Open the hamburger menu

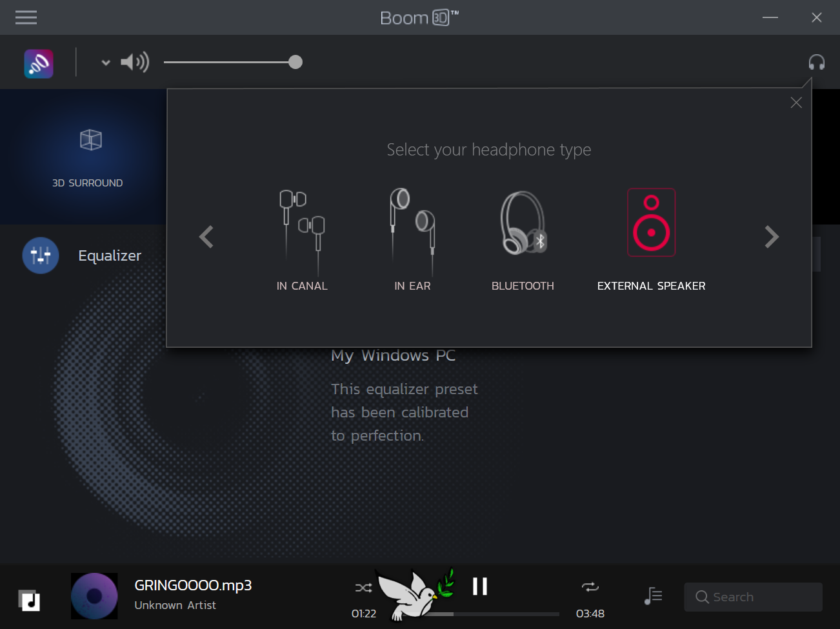[26, 17]
